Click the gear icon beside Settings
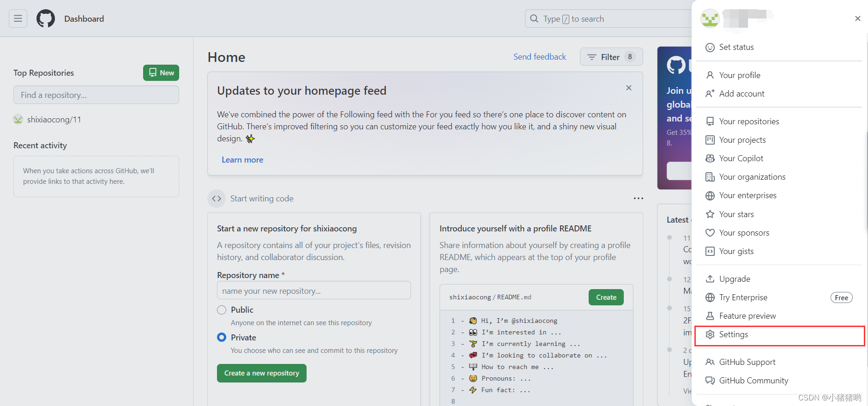868x406 pixels. point(710,334)
